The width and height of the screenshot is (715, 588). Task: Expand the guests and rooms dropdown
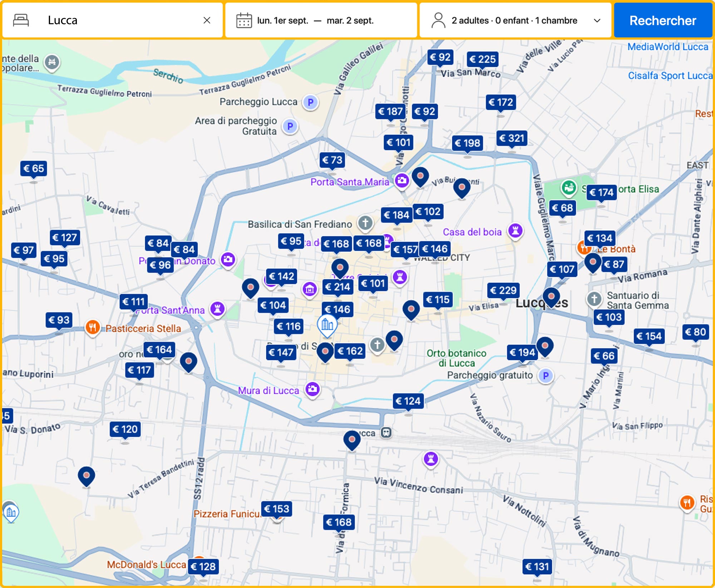pyautogui.click(x=597, y=21)
